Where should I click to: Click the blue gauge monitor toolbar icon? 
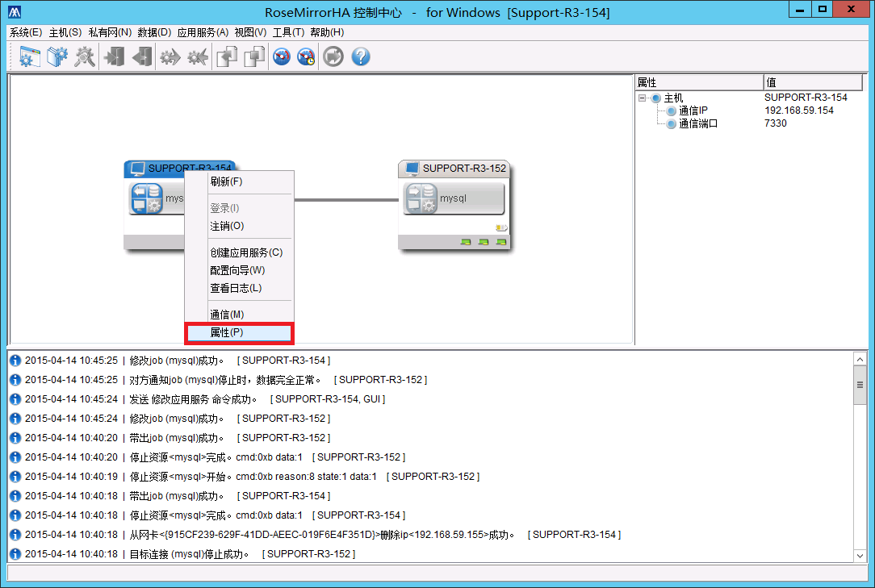pos(281,56)
